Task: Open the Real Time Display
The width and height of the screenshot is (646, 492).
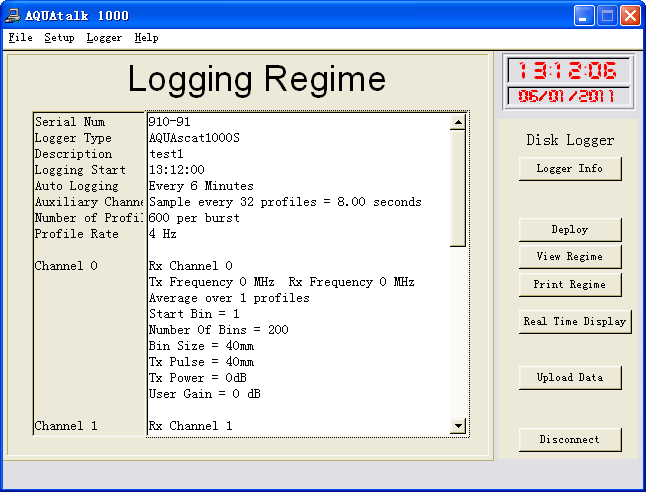Action: 574,322
